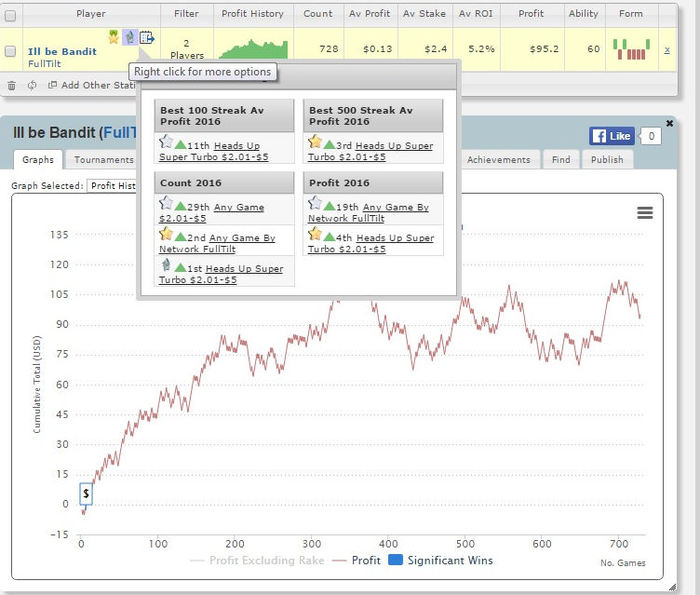Open the 2nd Any Game By Network FullTilt link
The height and width of the screenshot is (595, 700).
click(217, 243)
